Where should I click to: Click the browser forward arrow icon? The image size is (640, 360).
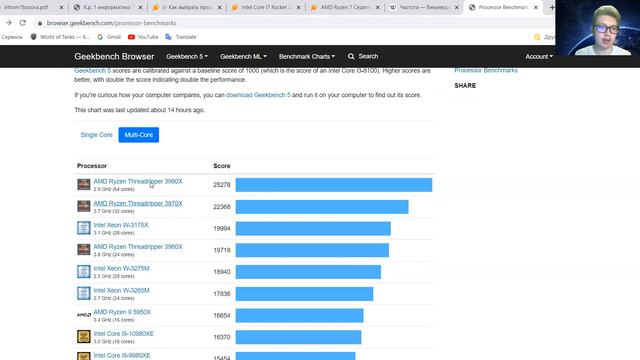point(8,23)
